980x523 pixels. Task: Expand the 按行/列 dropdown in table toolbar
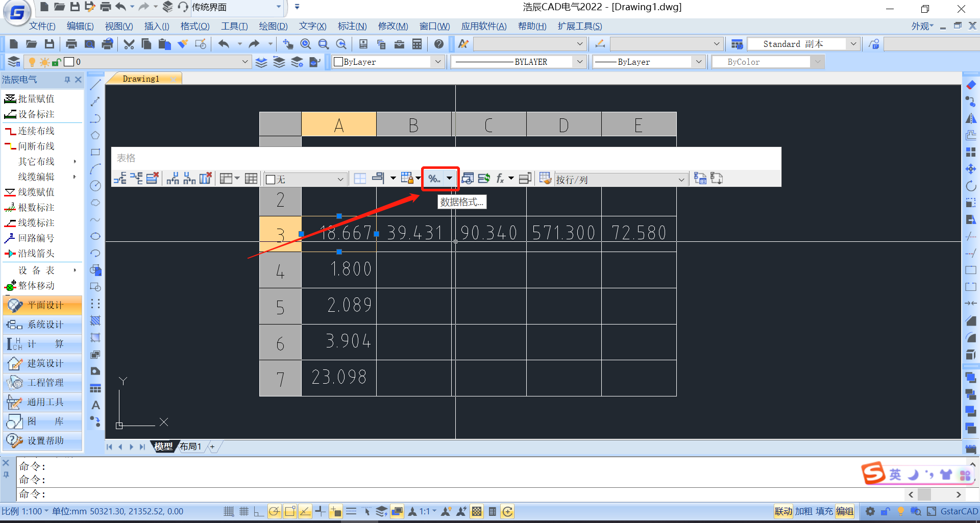pyautogui.click(x=681, y=180)
